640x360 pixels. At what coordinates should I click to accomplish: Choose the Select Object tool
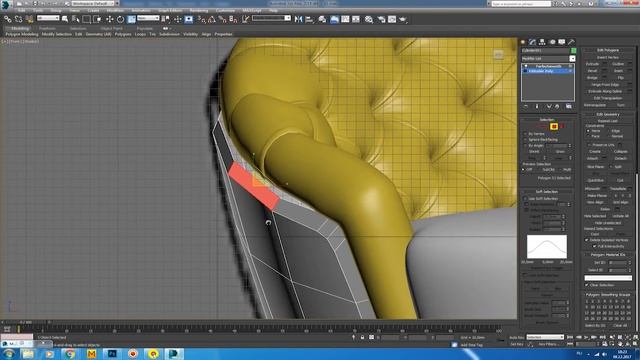65,19
